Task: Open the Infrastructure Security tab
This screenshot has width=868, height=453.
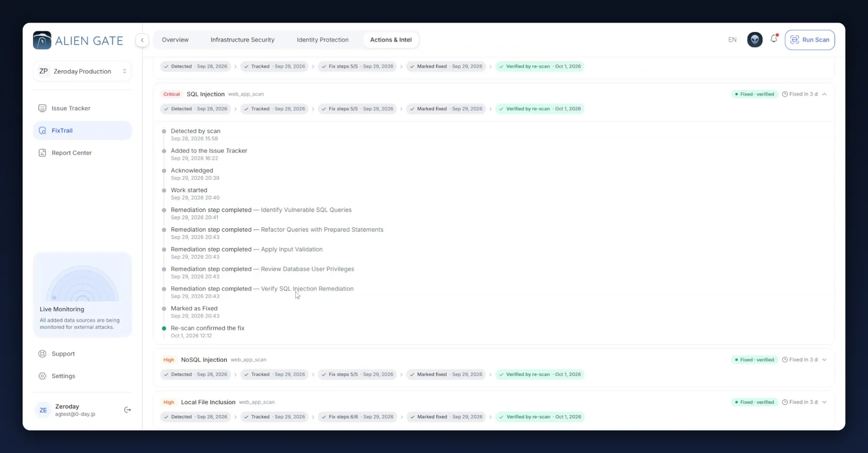Action: 242,40
